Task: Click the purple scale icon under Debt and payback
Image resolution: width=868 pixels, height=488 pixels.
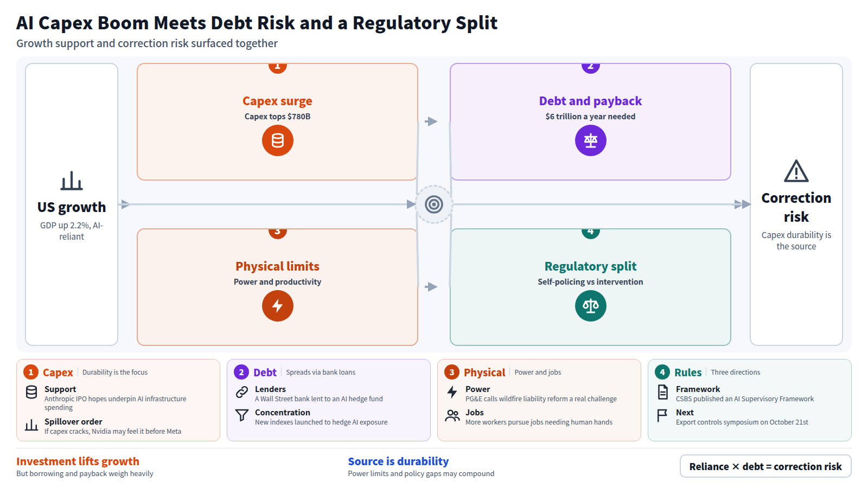Action: tap(591, 140)
